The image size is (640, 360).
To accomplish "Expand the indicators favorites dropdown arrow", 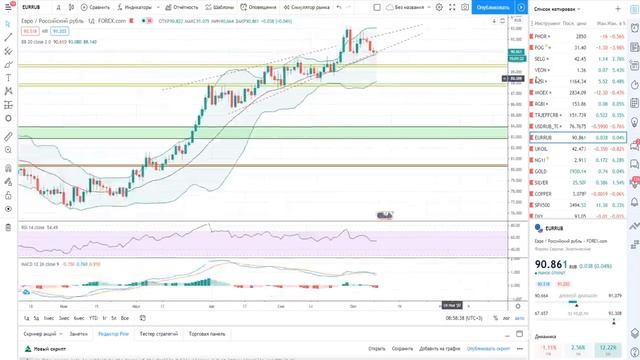I will 158,7.
